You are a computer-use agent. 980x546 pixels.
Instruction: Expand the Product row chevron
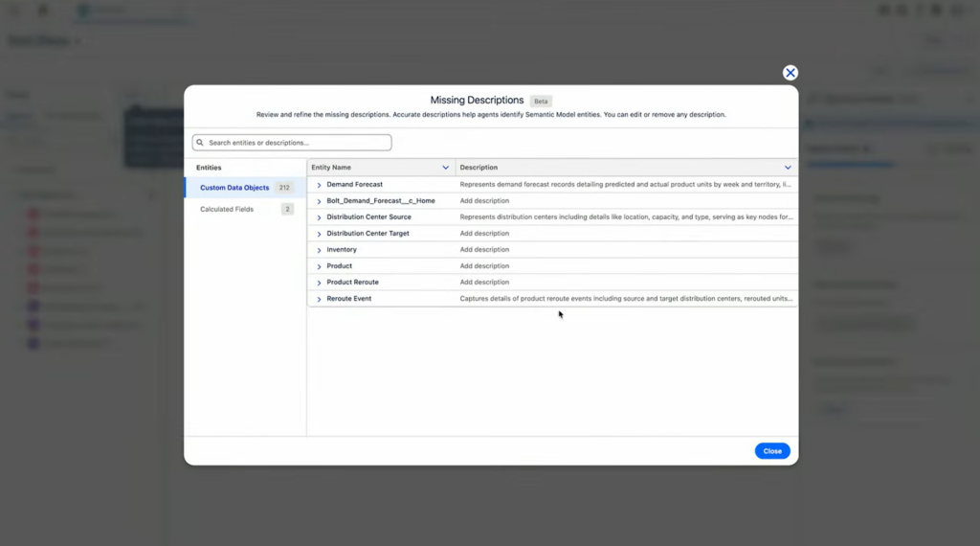click(319, 266)
